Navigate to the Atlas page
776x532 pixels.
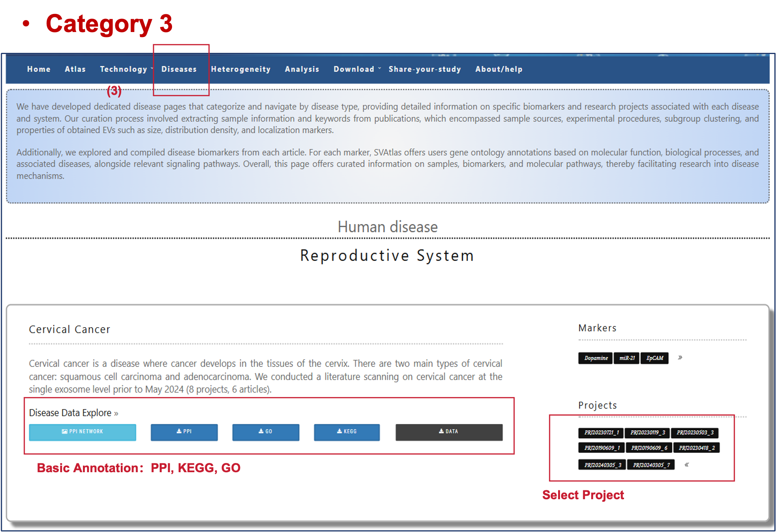[x=75, y=69]
